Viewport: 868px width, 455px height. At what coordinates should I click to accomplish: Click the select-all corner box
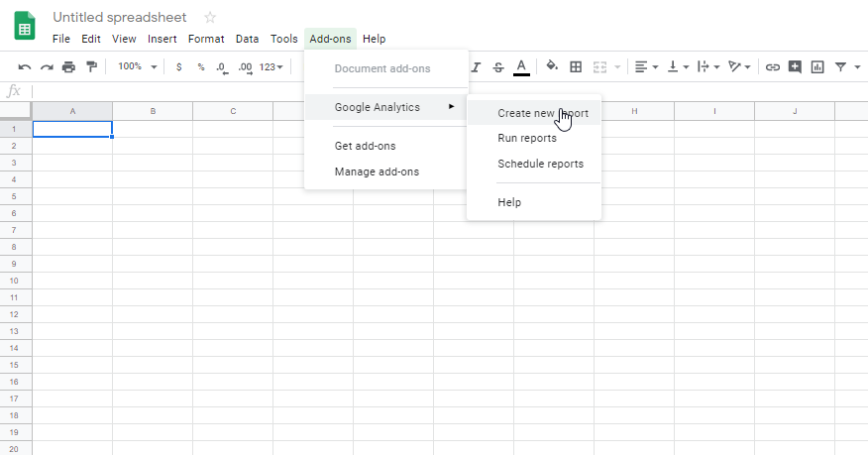point(16,111)
